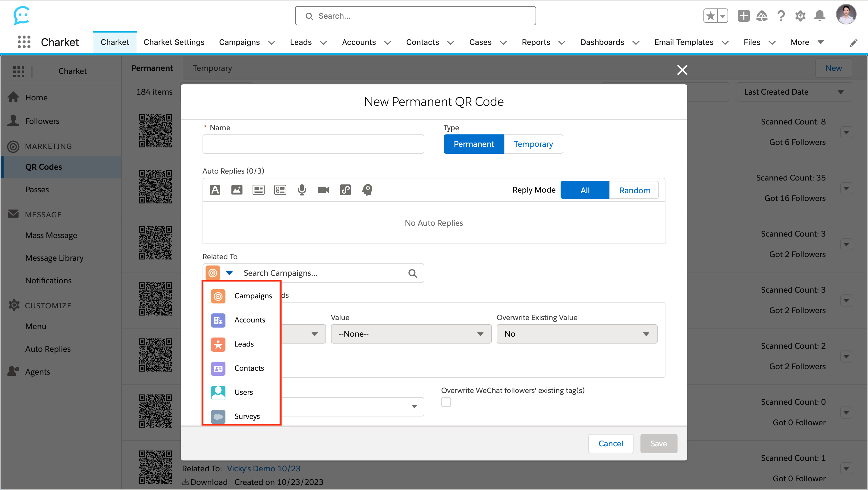Open the Help question mark icon
Screen dimensions: 868x490
point(781,16)
